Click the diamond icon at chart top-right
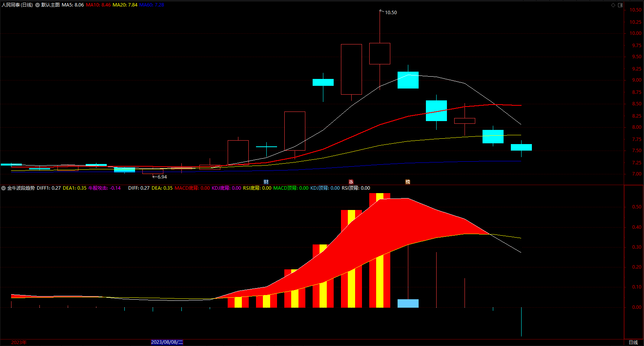The width and height of the screenshot is (644, 346). pyautogui.click(x=613, y=5)
